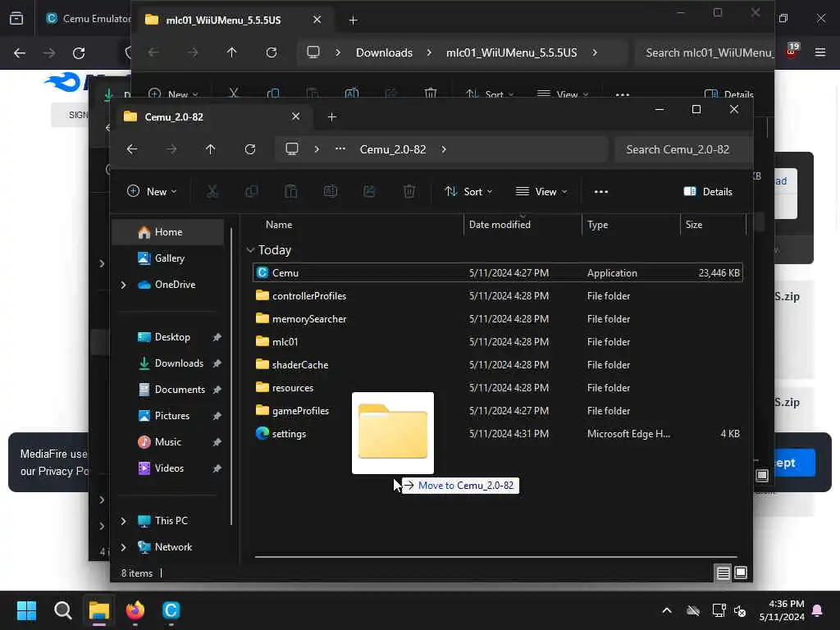Open Windows Start menu
This screenshot has height=630, width=840.
click(x=26, y=610)
